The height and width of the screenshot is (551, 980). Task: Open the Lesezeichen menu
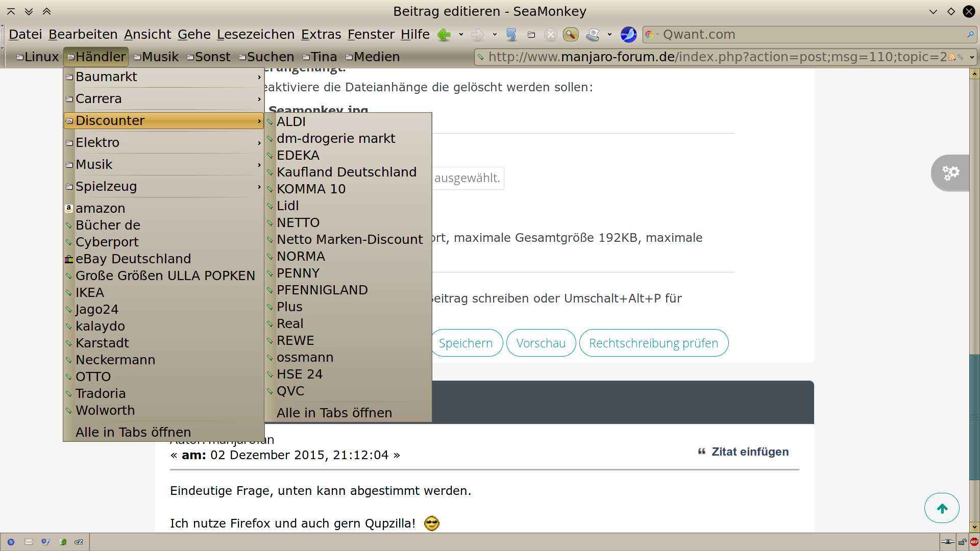255,34
